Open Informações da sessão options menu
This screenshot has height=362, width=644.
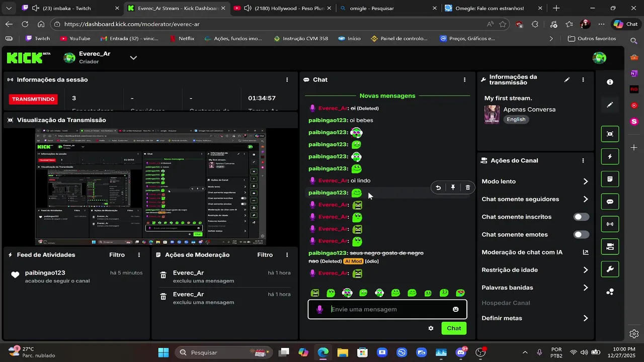tap(287, 79)
